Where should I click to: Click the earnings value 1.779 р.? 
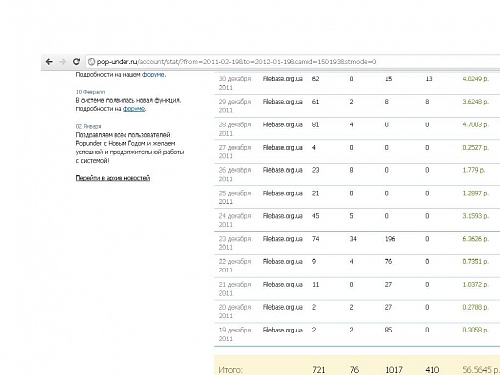tap(474, 170)
